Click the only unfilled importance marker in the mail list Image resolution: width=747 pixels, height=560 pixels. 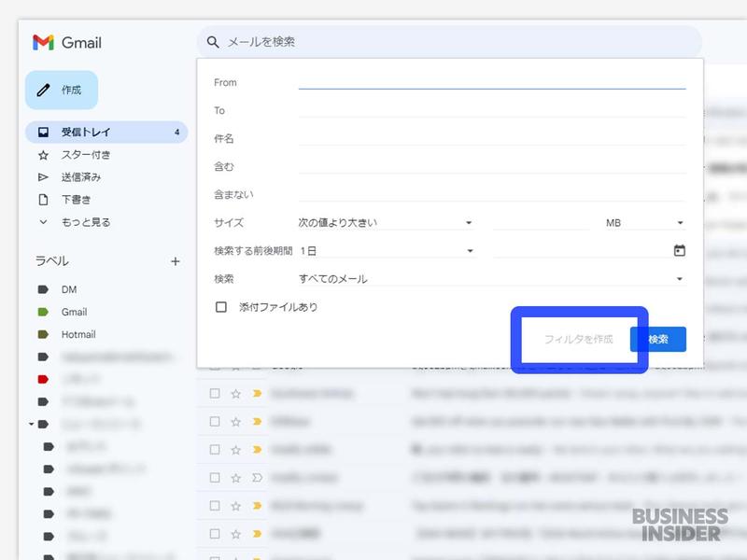click(258, 477)
